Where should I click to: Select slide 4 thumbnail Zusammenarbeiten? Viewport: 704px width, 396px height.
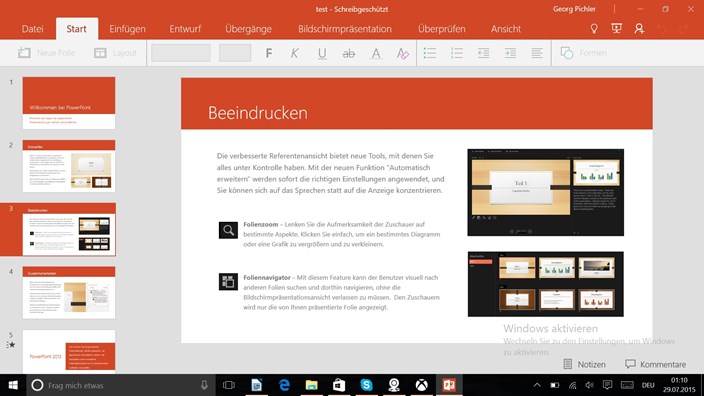pos(69,293)
